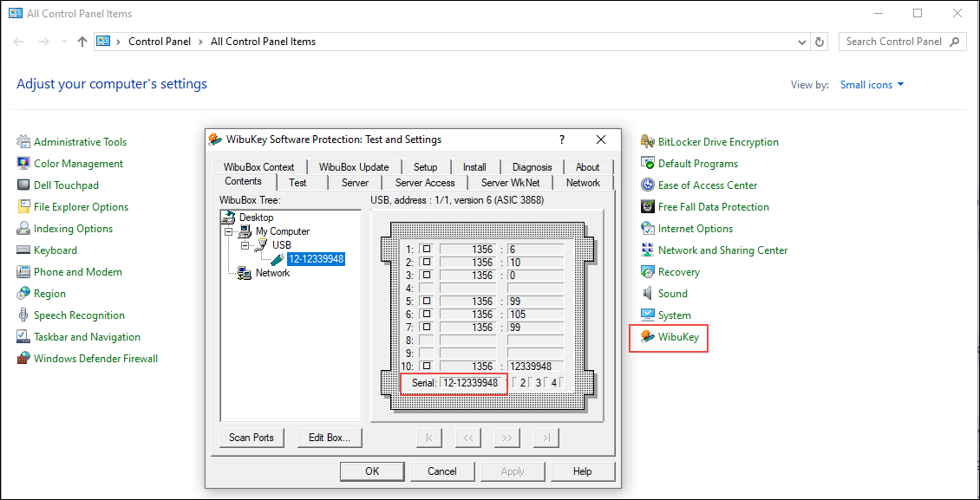
Task: Open the address bar history dropdown arrow
Action: (802, 42)
